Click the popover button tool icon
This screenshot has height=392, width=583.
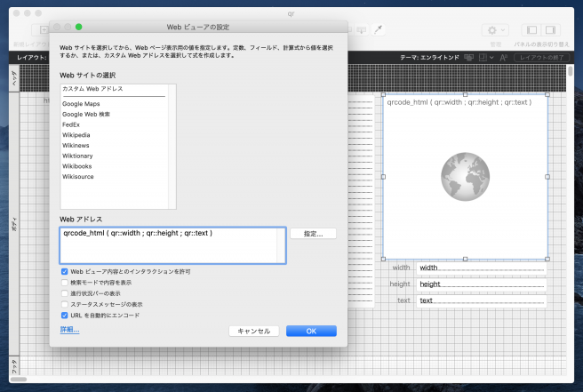[x=361, y=29]
